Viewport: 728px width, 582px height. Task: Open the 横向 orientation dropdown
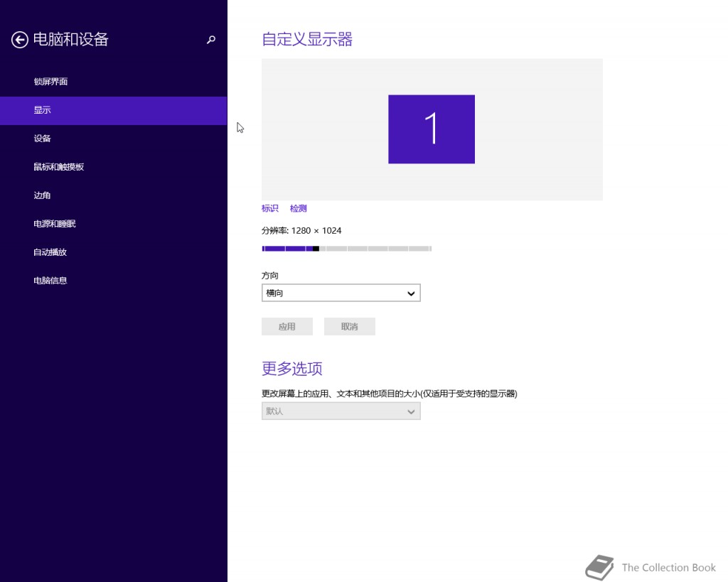coord(341,293)
